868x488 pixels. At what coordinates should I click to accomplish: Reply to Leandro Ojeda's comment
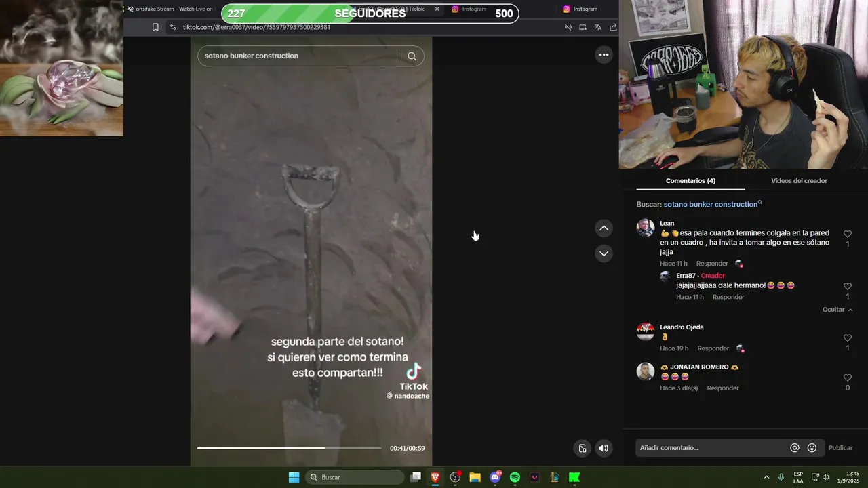(713, 348)
